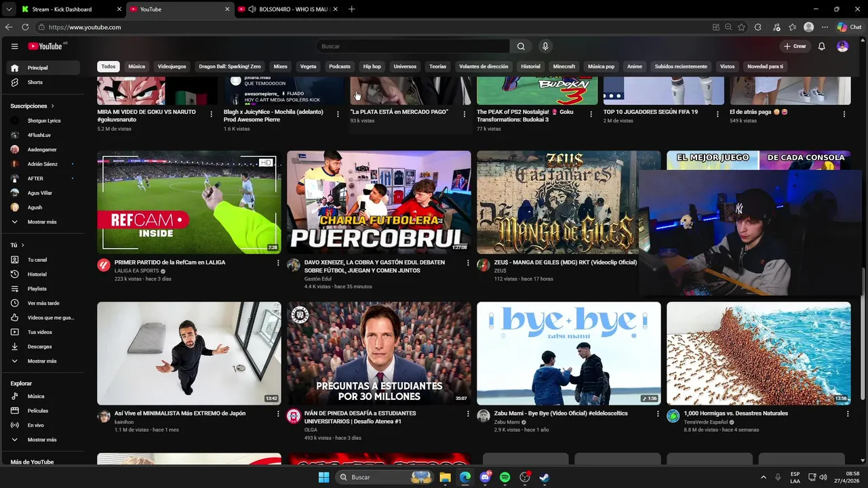Select the Música filter chip

(137, 66)
